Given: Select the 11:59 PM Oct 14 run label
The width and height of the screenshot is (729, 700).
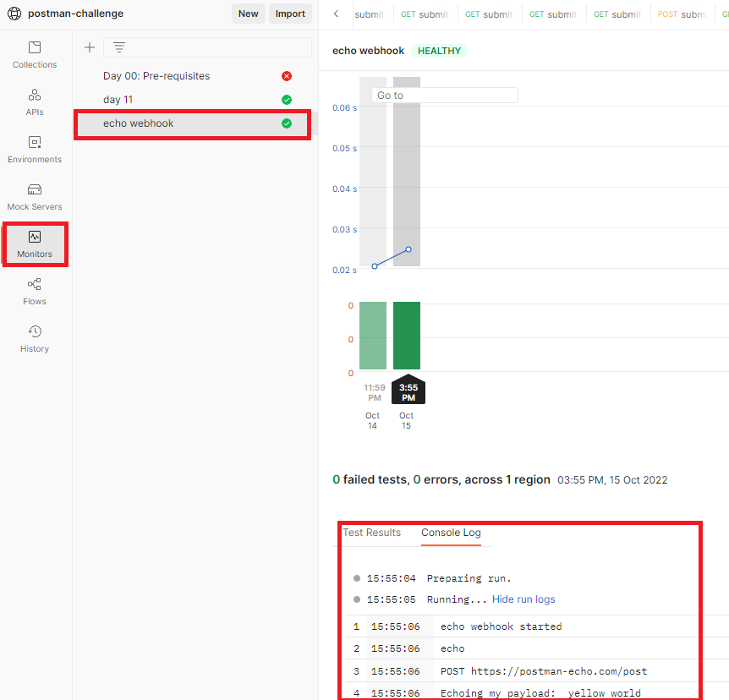Looking at the screenshot, I should [x=375, y=393].
